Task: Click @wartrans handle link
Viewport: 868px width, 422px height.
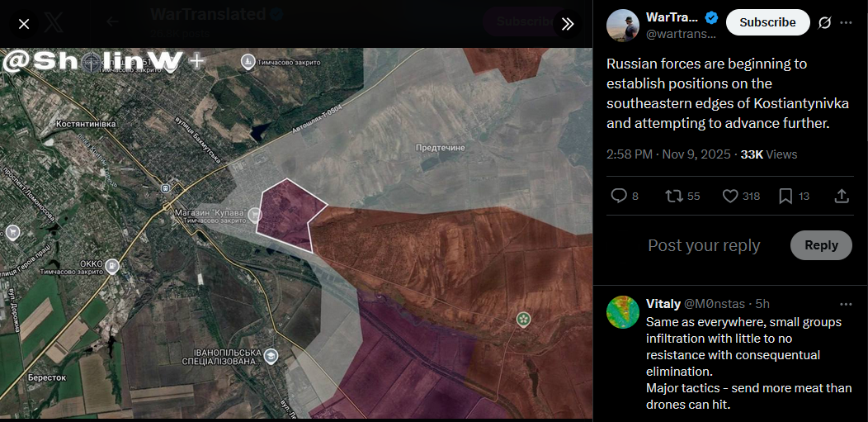Action: (681, 35)
